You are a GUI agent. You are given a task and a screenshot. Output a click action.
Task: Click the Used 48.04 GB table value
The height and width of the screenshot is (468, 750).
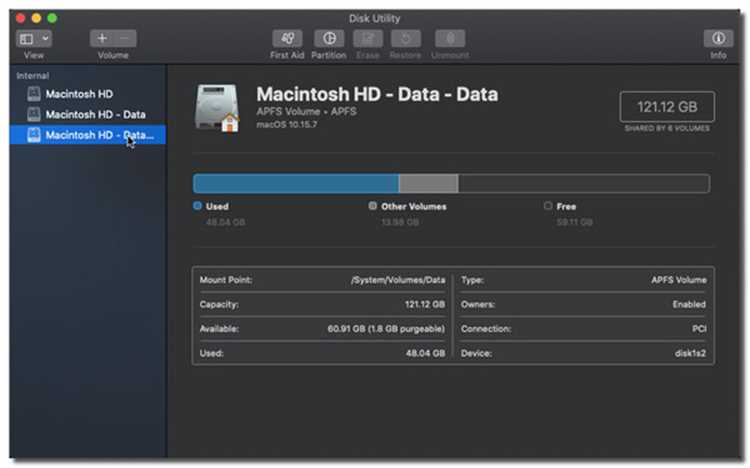(x=425, y=353)
